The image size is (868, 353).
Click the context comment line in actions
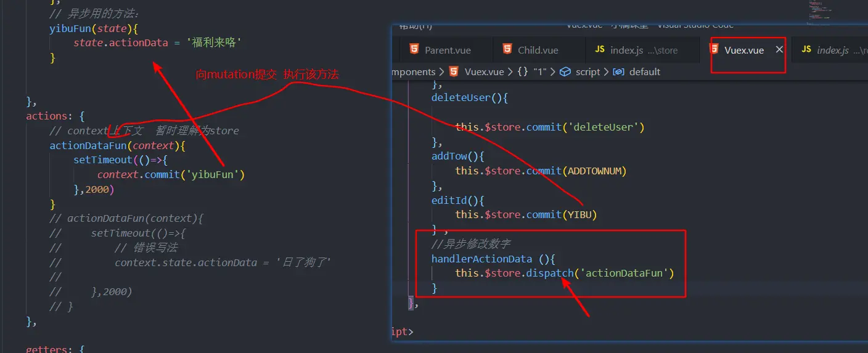pos(144,131)
